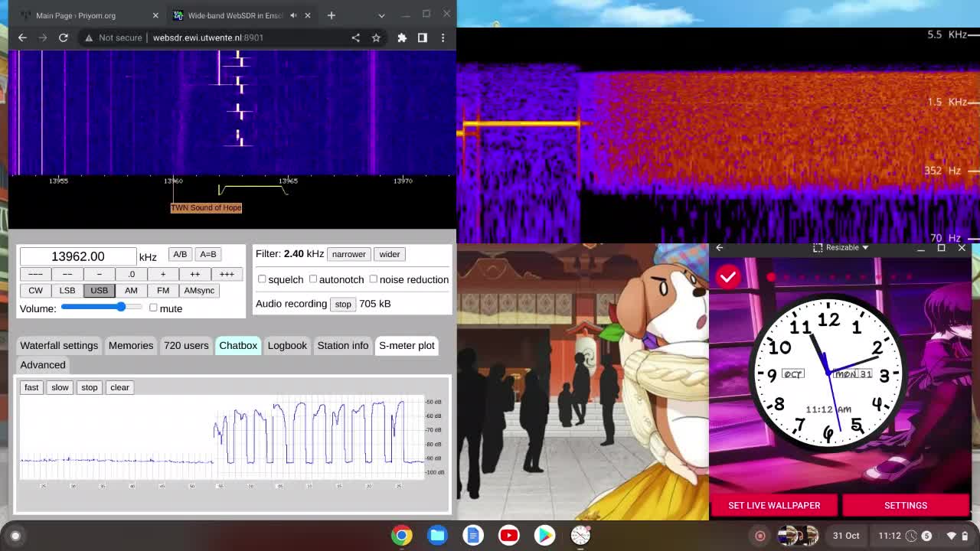Image resolution: width=980 pixels, height=551 pixels.
Task: Open the Resizable dropdown in clock app
Action: click(841, 247)
